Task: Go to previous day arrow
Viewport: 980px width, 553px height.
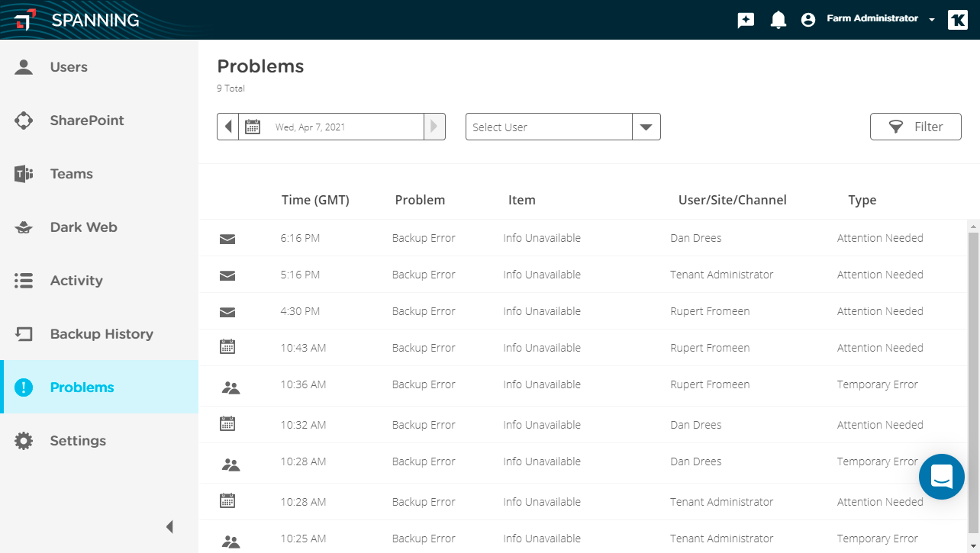Action: coord(228,127)
